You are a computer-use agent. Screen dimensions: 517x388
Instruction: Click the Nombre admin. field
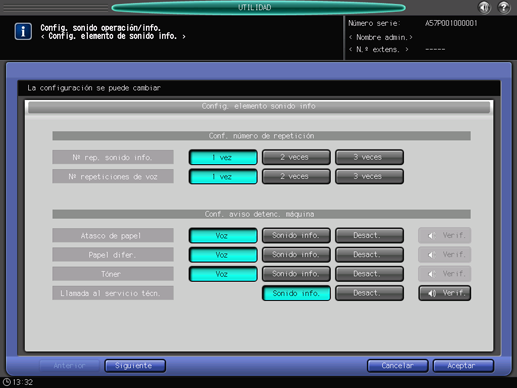[x=381, y=37]
